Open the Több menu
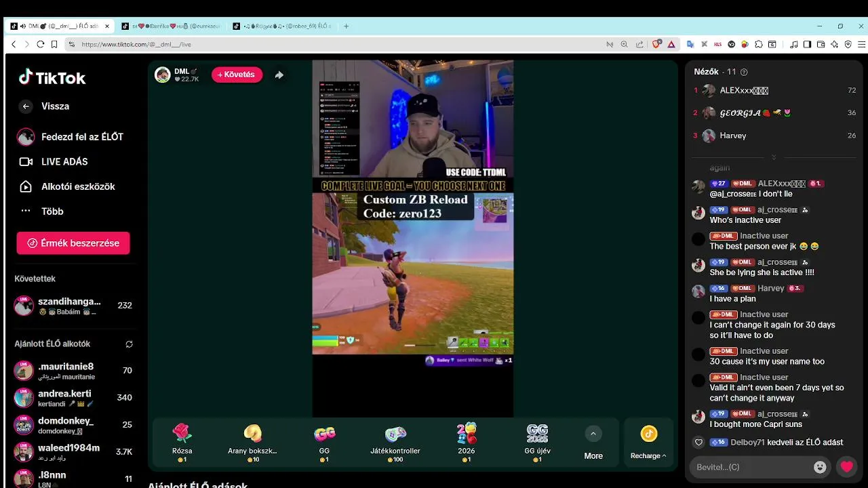Image resolution: width=868 pixels, height=488 pixels. (41, 211)
